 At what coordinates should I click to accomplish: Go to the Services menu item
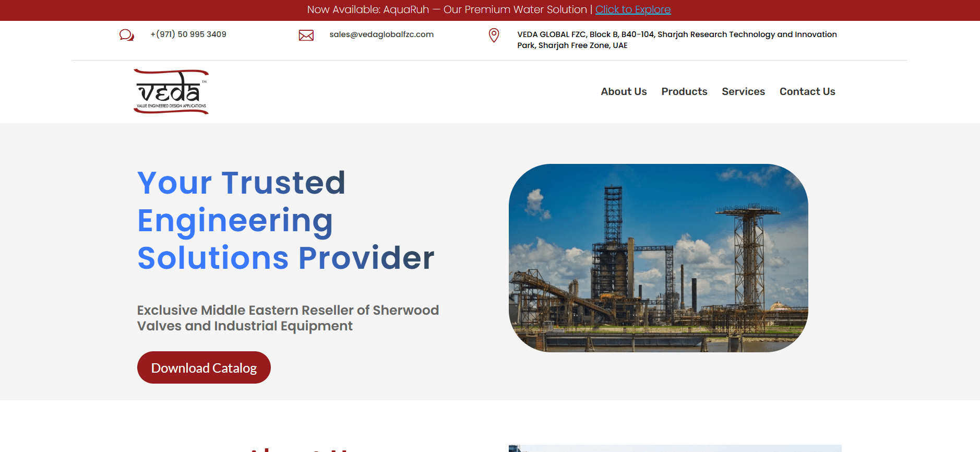pyautogui.click(x=743, y=91)
